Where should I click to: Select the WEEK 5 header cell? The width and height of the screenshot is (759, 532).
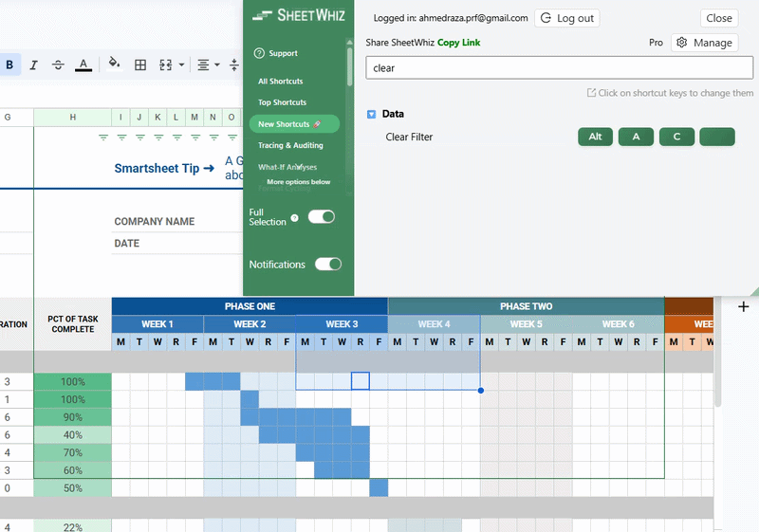527,324
